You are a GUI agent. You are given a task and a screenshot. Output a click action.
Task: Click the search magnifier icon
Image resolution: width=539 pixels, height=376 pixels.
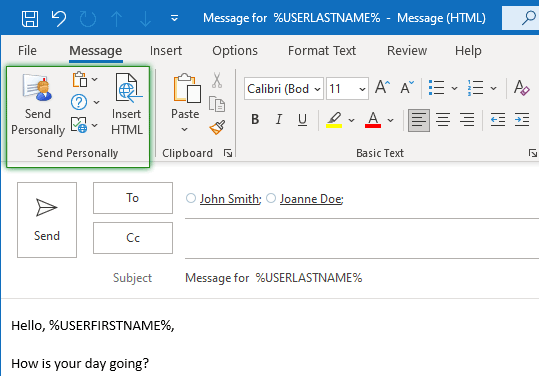[x=528, y=18]
